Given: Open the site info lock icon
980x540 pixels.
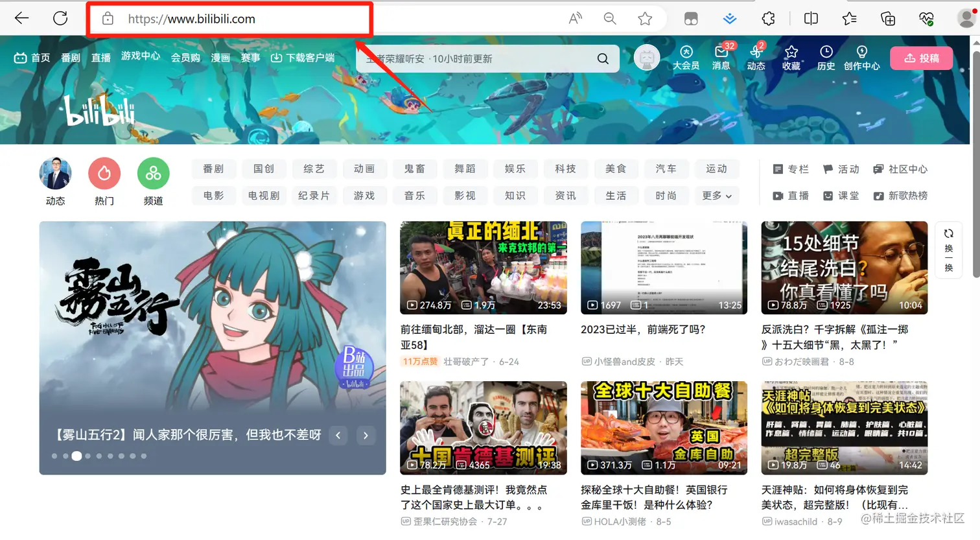Looking at the screenshot, I should (x=108, y=19).
